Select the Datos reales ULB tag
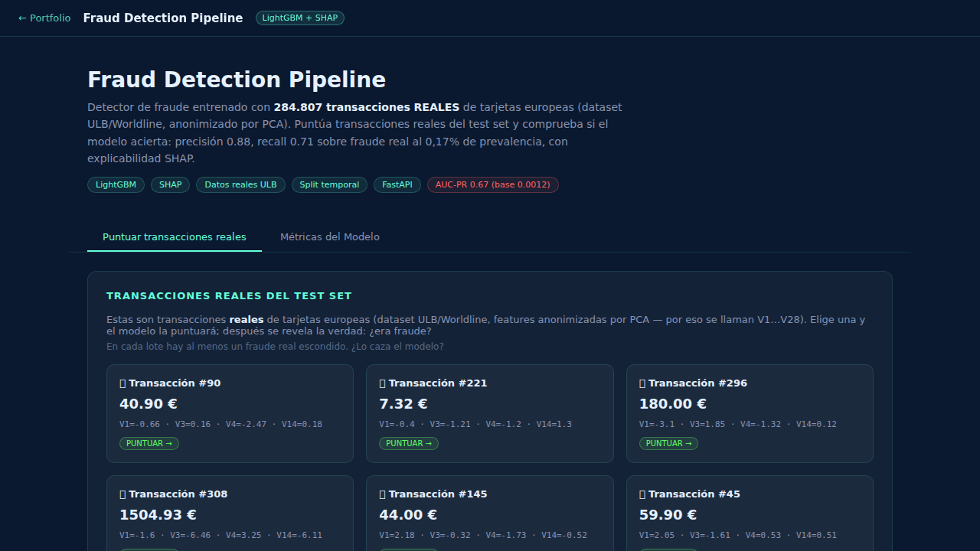Image resolution: width=980 pixels, height=551 pixels. pos(241,185)
